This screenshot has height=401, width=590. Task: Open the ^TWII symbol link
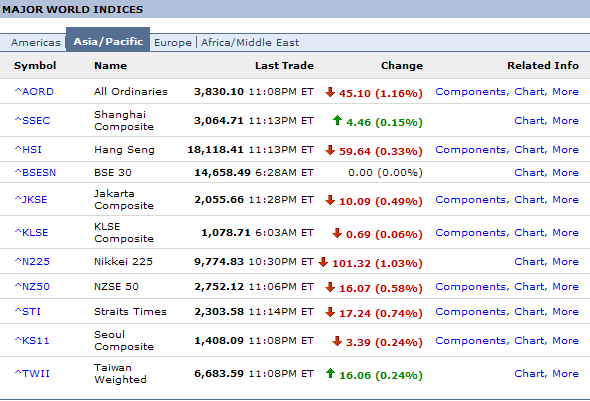coord(32,374)
